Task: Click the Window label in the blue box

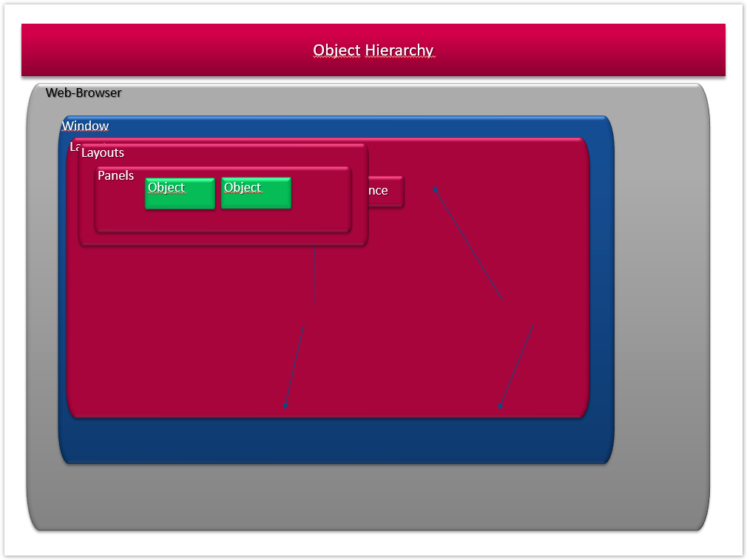Action: tap(86, 126)
